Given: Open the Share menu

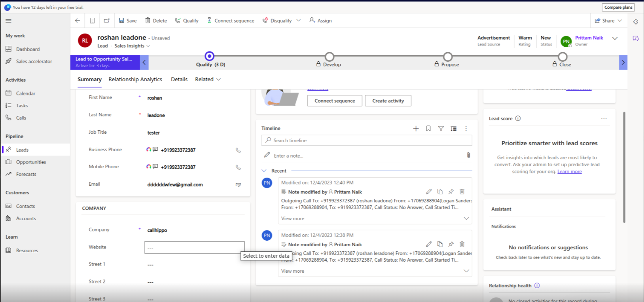Looking at the screenshot, I should point(608,21).
